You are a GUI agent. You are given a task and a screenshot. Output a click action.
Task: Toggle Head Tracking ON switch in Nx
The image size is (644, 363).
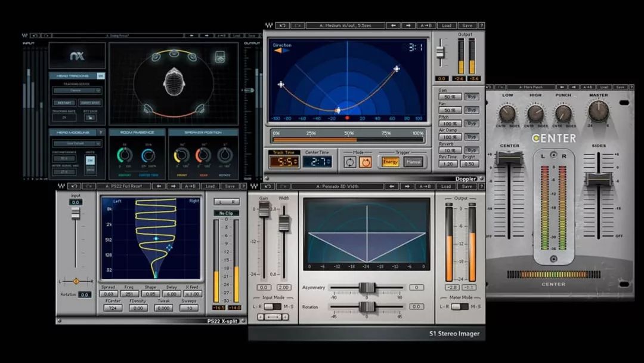pyautogui.click(x=101, y=76)
